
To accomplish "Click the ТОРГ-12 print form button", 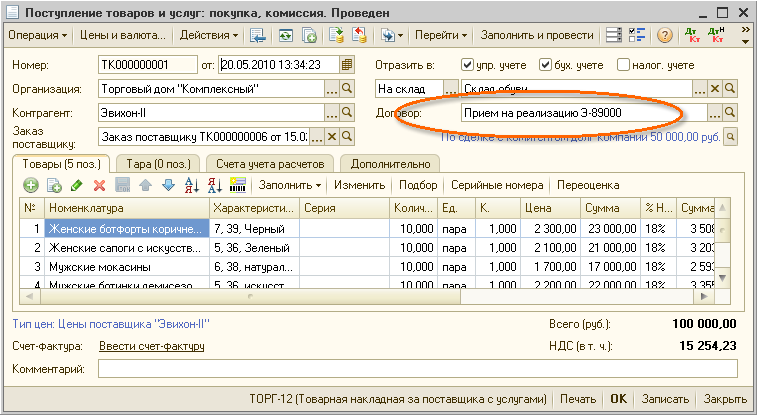I will 398,399.
